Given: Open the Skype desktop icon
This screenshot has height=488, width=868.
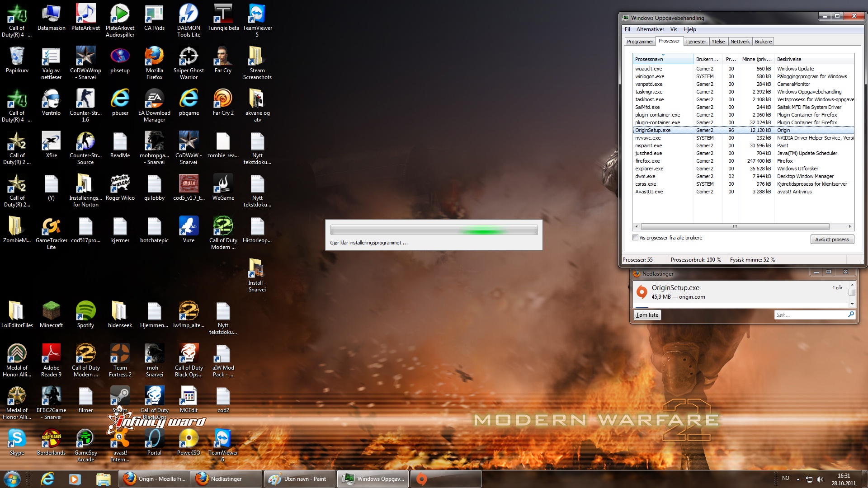Looking at the screenshot, I should [x=17, y=442].
